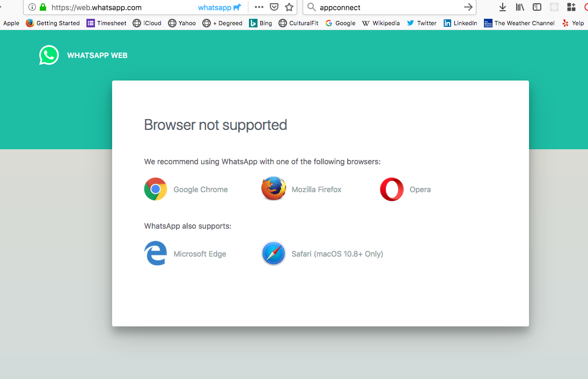Open The Weather Channel bookmark
The width and height of the screenshot is (588, 379).
point(519,23)
